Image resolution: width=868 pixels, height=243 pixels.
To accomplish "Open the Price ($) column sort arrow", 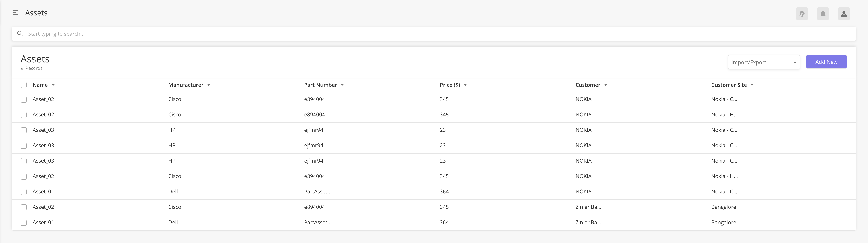I will (465, 85).
